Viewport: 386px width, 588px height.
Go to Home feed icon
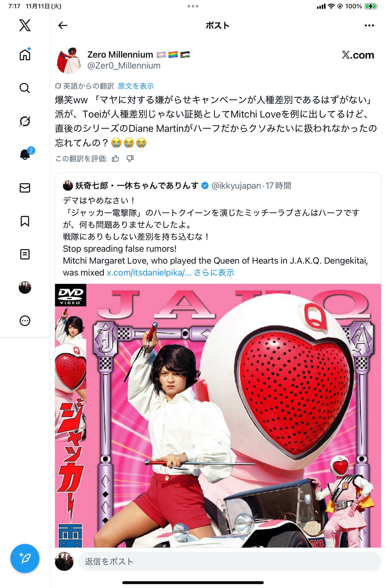[x=25, y=54]
